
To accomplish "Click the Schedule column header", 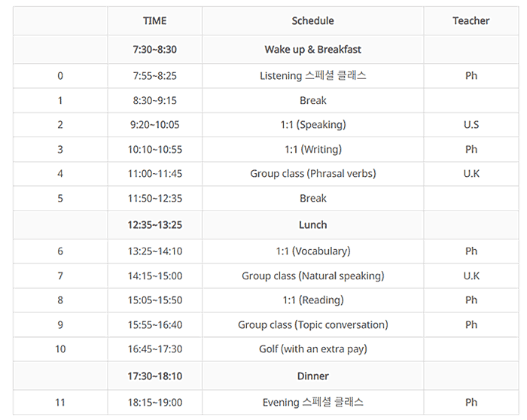I will [312, 21].
